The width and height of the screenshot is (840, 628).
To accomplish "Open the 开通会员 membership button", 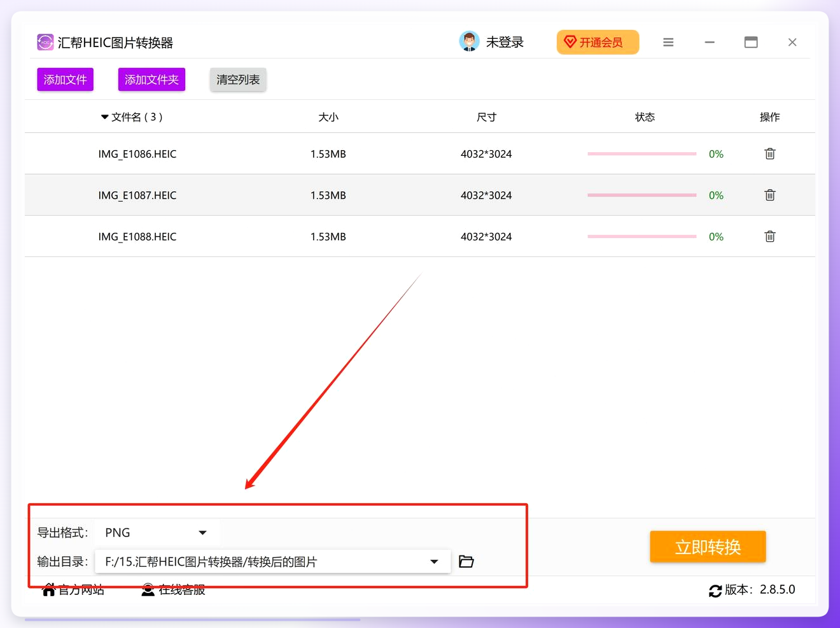I will [x=598, y=43].
